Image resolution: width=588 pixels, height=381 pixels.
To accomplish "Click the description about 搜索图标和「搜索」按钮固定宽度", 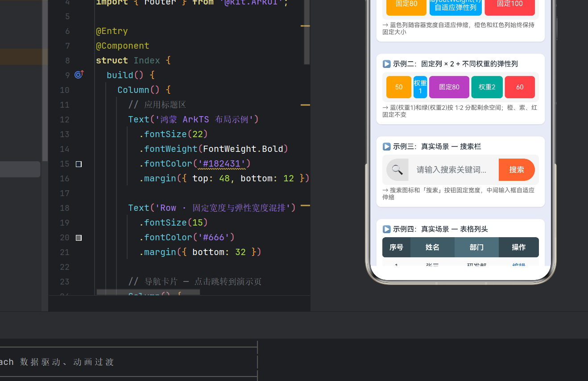I will (x=458, y=193).
